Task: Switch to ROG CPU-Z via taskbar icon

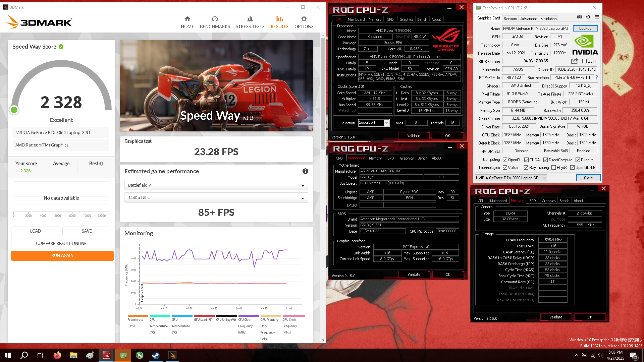Action: [106, 355]
